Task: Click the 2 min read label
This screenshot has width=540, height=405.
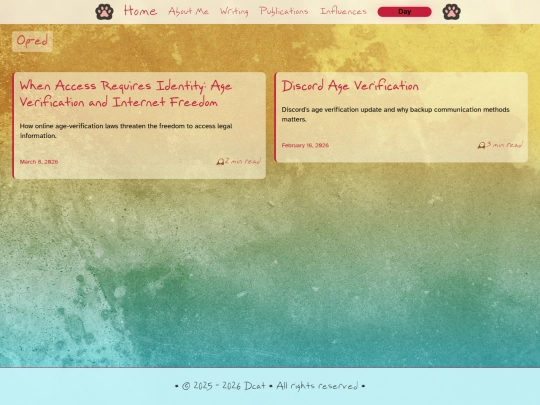Action: (243, 161)
